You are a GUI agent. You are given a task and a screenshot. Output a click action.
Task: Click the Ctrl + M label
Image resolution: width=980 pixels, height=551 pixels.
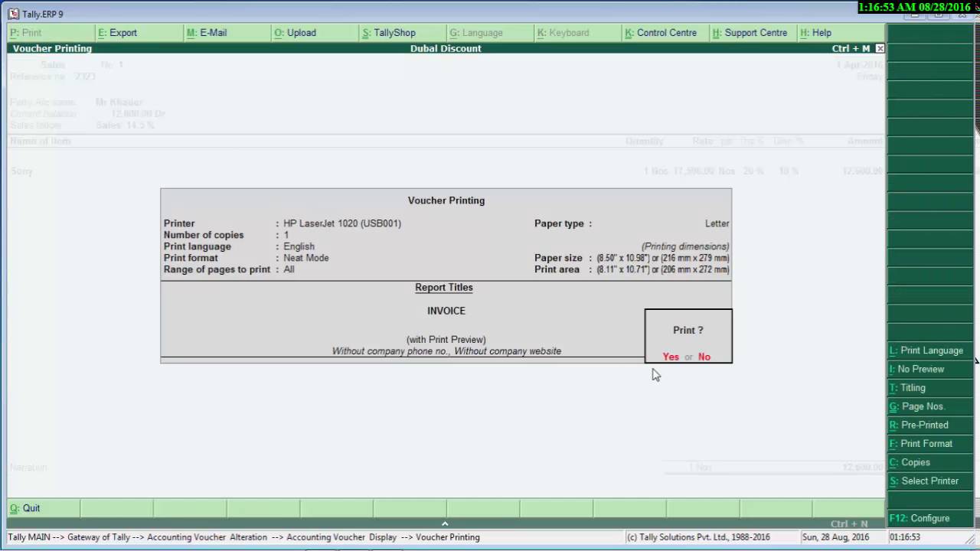(x=851, y=48)
